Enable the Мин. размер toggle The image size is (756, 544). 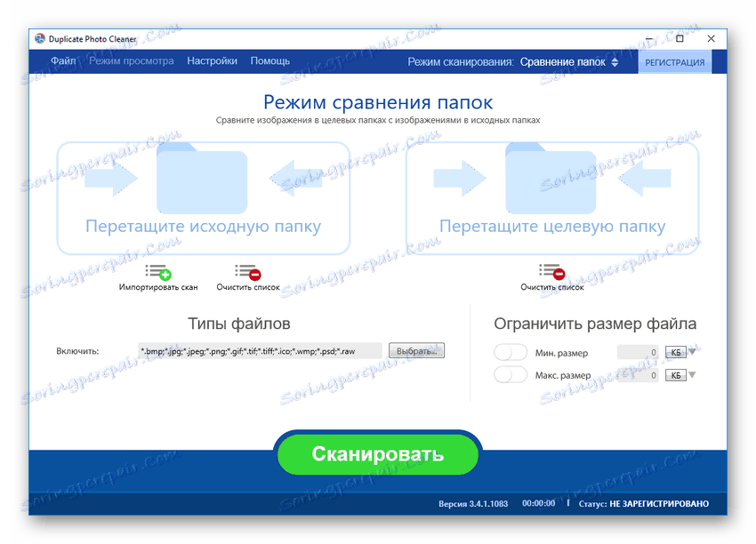511,352
